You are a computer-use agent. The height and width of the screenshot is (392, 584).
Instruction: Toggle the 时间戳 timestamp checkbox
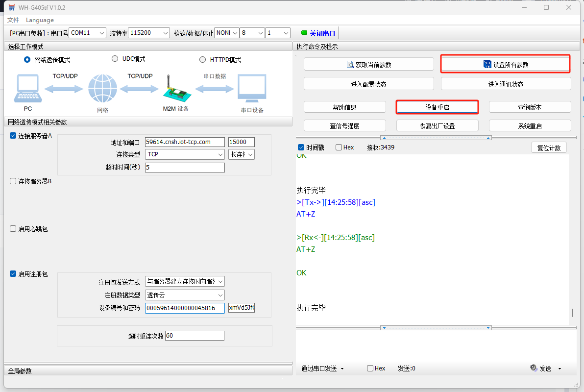click(x=301, y=147)
